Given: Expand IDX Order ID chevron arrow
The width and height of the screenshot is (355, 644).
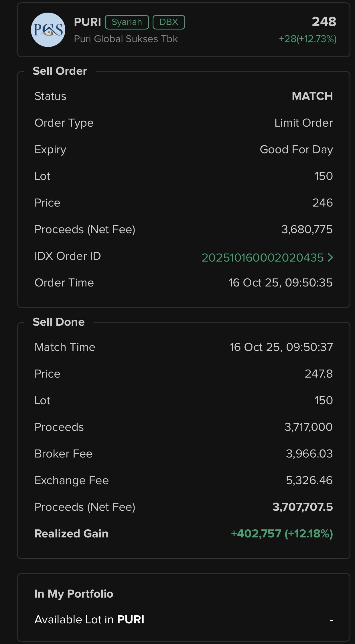Looking at the screenshot, I should point(330,258).
